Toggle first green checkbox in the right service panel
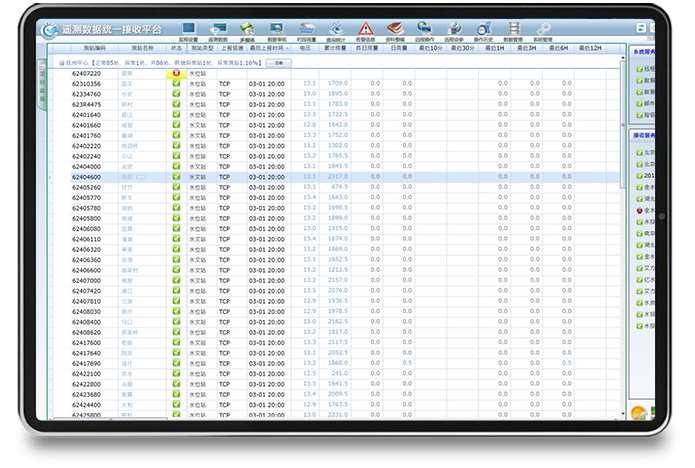This screenshot has width=695, height=468. (639, 69)
